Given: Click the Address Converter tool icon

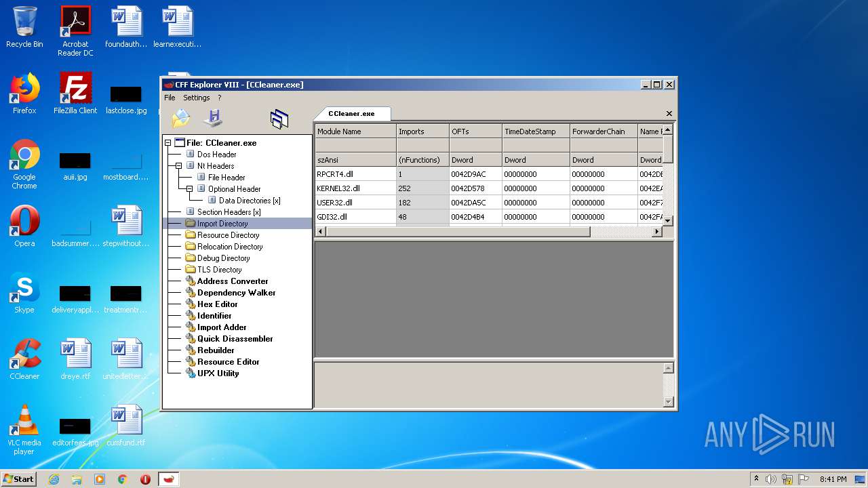Looking at the screenshot, I should 191,281.
